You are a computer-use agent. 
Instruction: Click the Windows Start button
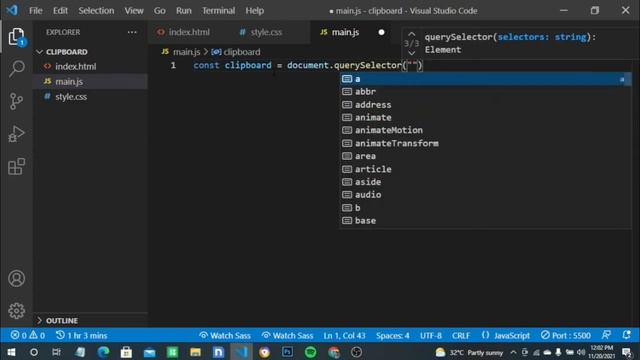tap(11, 352)
